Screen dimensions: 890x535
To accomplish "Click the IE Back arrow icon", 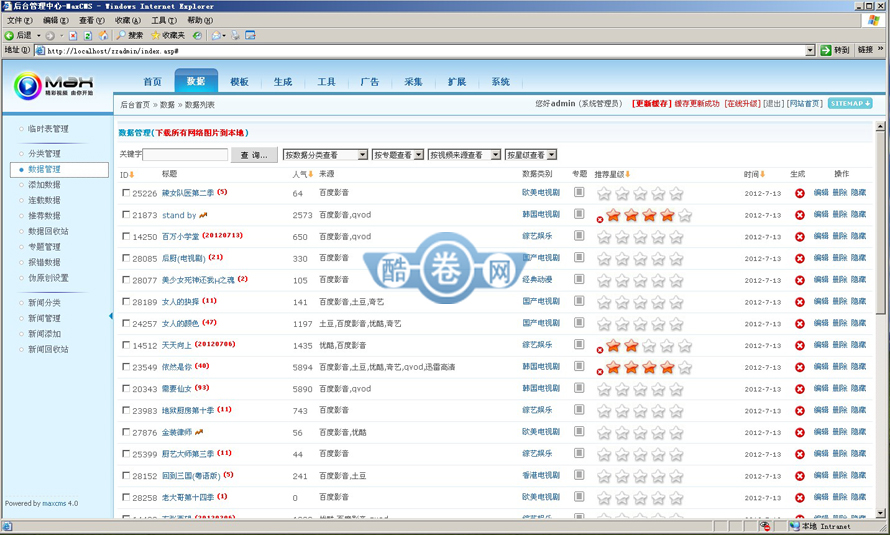I will [9, 36].
